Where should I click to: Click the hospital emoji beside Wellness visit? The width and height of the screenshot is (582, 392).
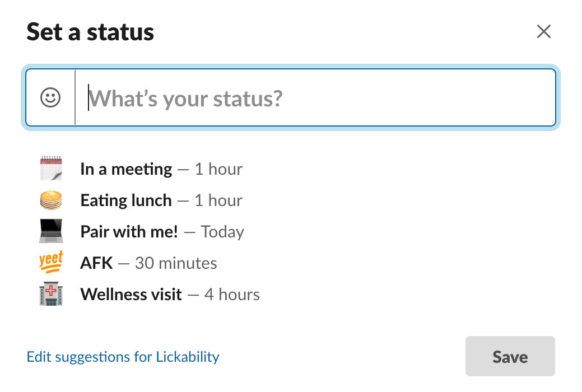(x=51, y=294)
